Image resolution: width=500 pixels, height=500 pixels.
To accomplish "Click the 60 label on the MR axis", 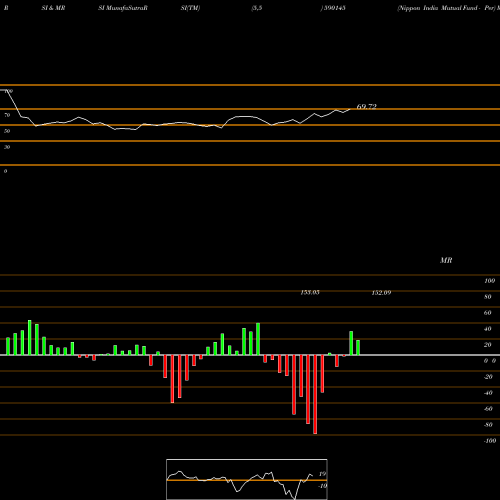I will [488, 313].
